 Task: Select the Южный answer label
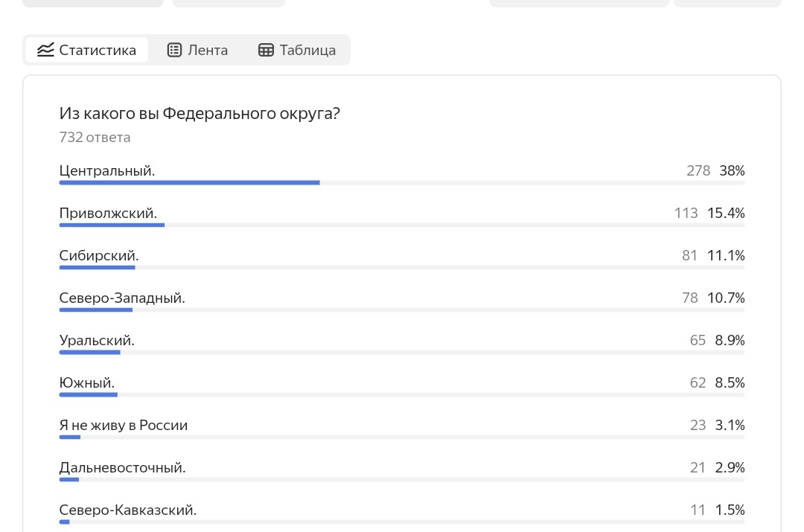(x=87, y=383)
